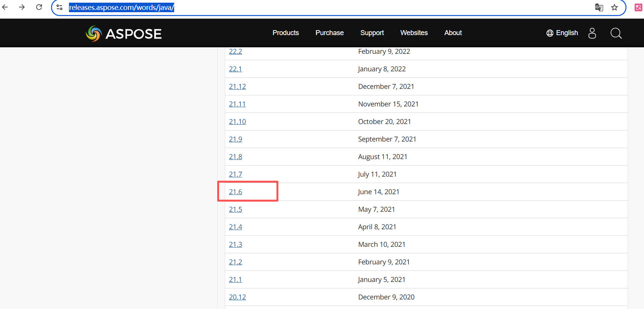The height and width of the screenshot is (309, 644).
Task: Open the Purchase menu
Action: (330, 33)
